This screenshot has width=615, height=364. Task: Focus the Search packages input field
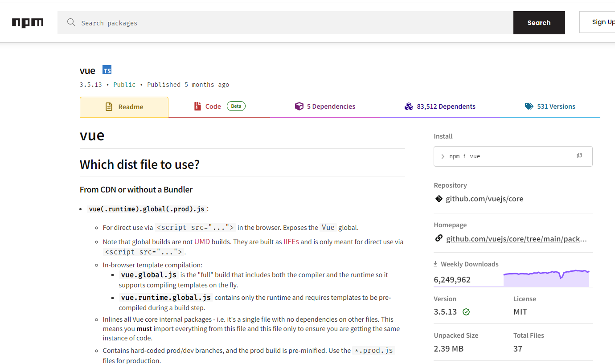285,23
